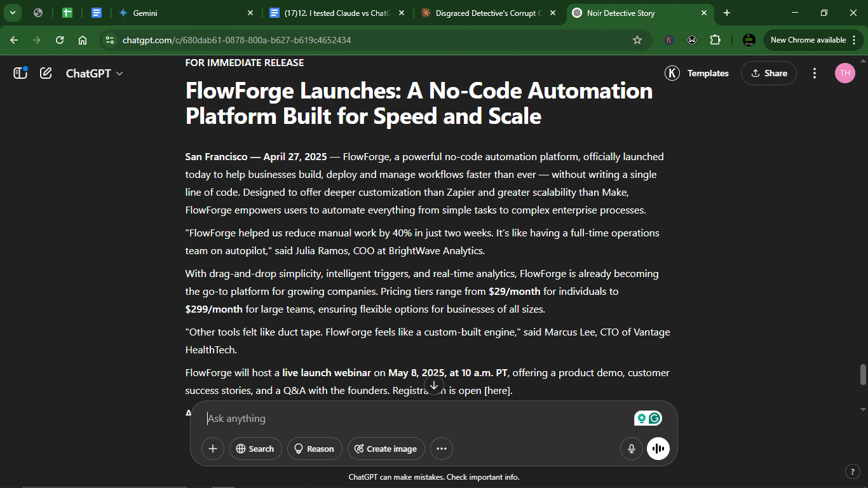The height and width of the screenshot is (488, 868).
Task: Close the Noir Detective Story tab
Action: 703,13
